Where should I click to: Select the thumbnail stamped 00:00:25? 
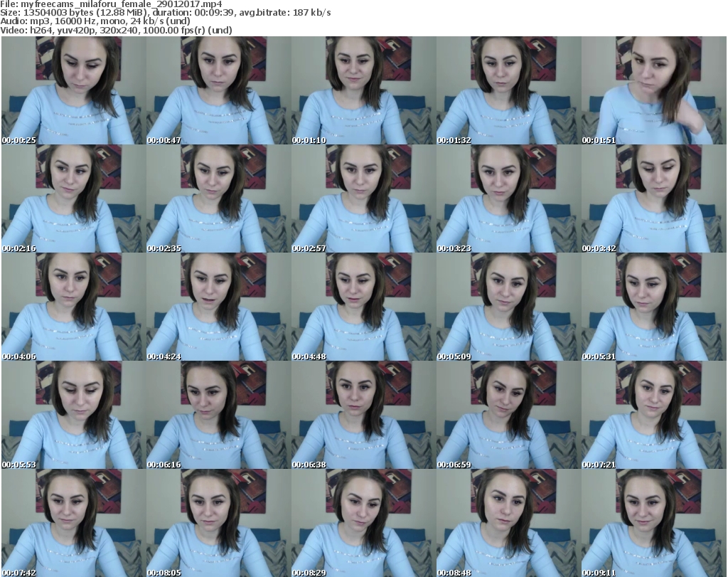74,90
